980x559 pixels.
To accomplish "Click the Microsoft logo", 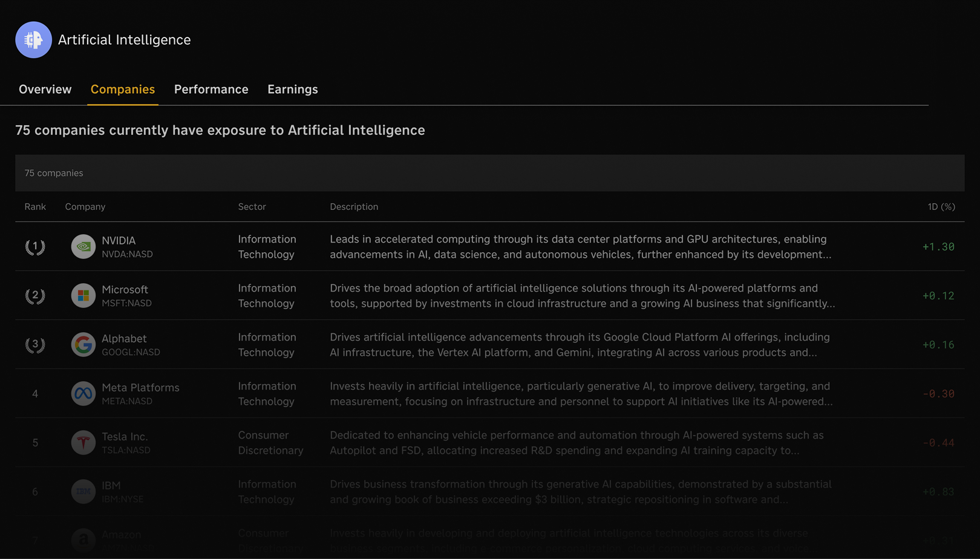I will pyautogui.click(x=83, y=295).
